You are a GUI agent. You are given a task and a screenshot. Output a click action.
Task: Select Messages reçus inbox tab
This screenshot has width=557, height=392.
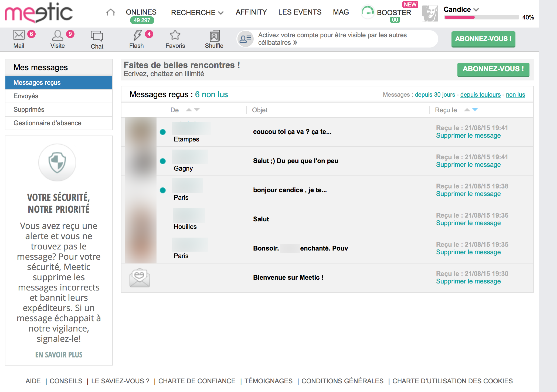coord(58,82)
